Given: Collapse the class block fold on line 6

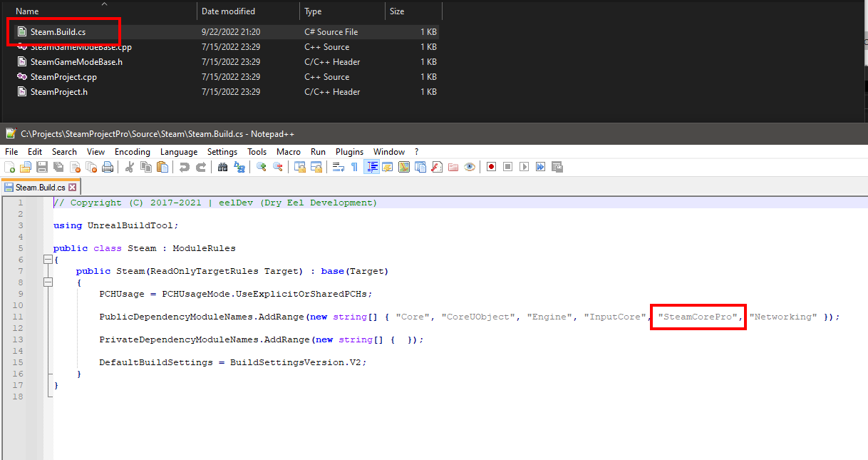Looking at the screenshot, I should click(48, 260).
